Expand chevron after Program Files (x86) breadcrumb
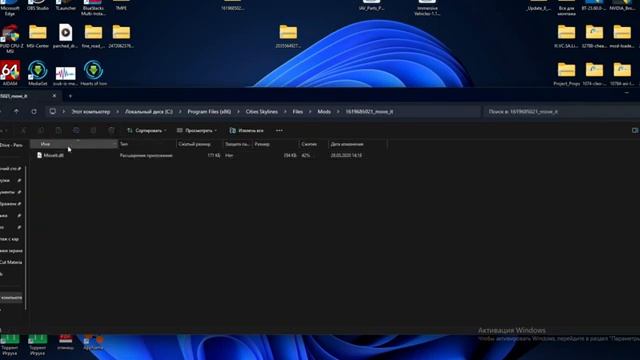The width and height of the screenshot is (640, 360). [x=238, y=111]
